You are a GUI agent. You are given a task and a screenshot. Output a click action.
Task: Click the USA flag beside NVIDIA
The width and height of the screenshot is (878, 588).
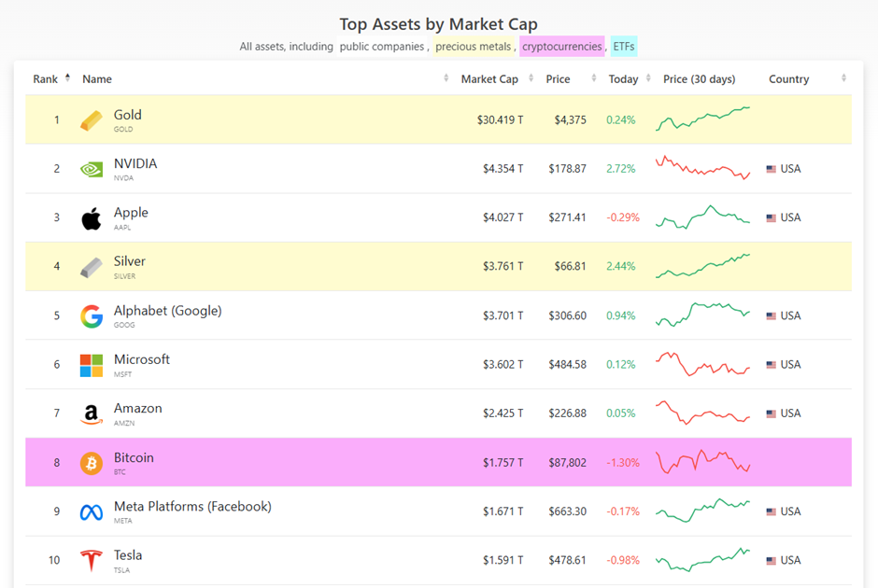tap(771, 169)
